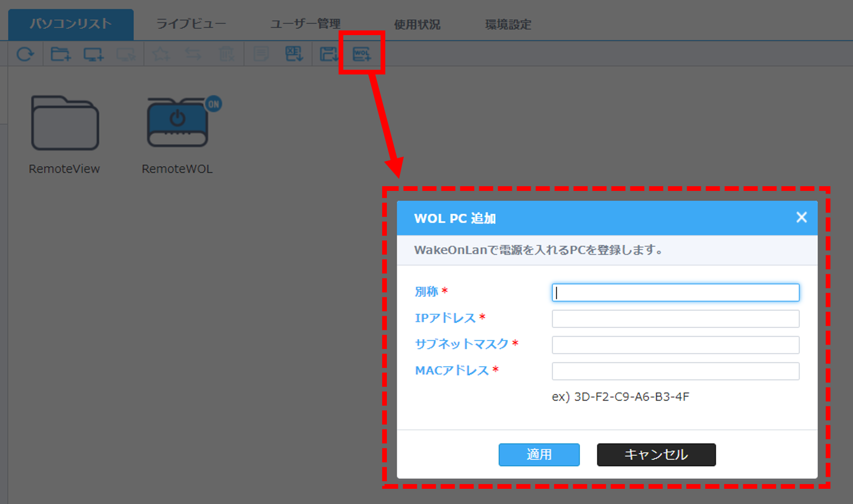
Task: Click the memo icon in the toolbar
Action: (x=260, y=53)
